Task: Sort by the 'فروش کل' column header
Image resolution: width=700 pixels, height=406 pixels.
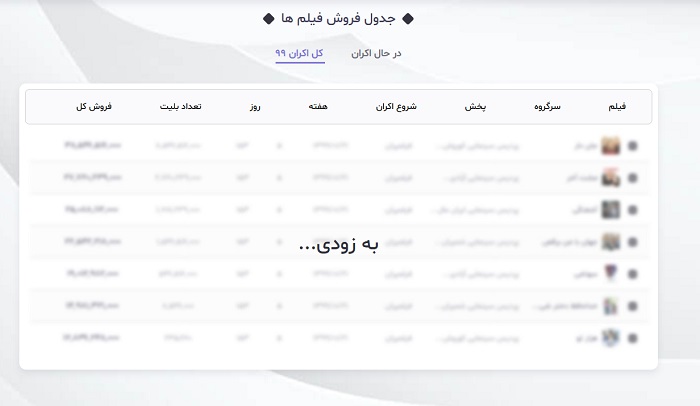Action: (x=93, y=106)
